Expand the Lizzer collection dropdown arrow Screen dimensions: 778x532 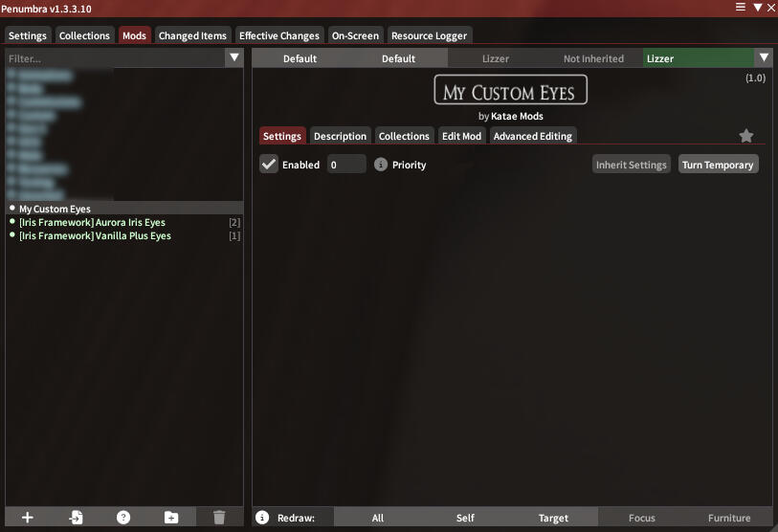[x=763, y=58]
